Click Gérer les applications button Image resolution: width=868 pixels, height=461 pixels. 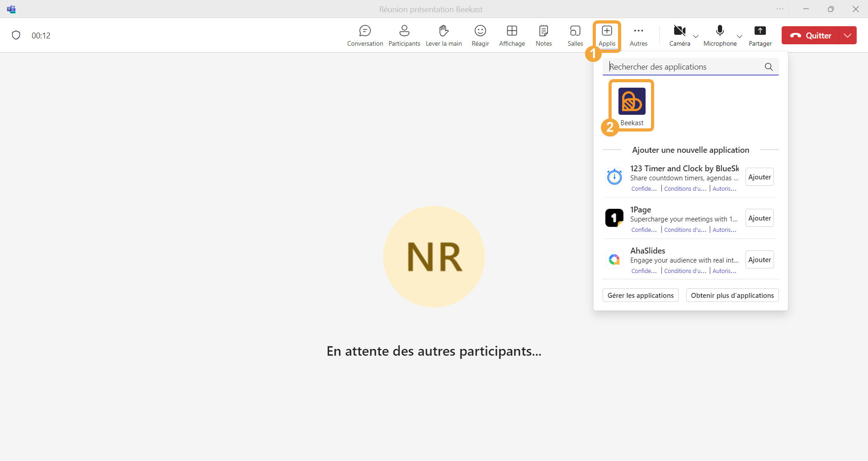tap(640, 296)
